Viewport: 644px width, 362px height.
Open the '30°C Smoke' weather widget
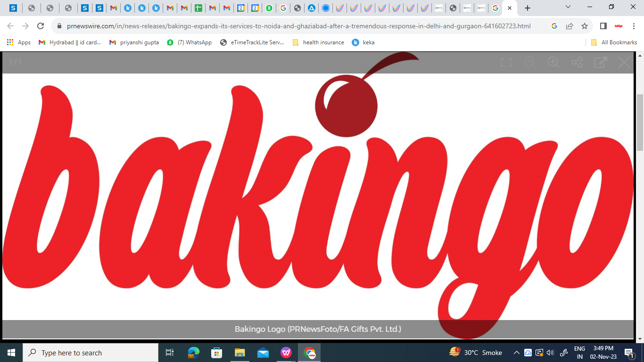476,353
